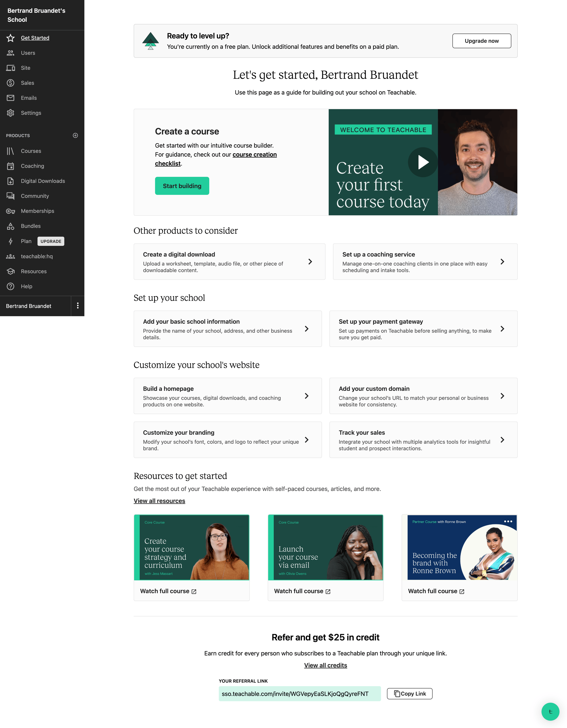This screenshot has height=728, width=567.
Task: Play the Welcome to Teachable video
Action: (x=423, y=162)
